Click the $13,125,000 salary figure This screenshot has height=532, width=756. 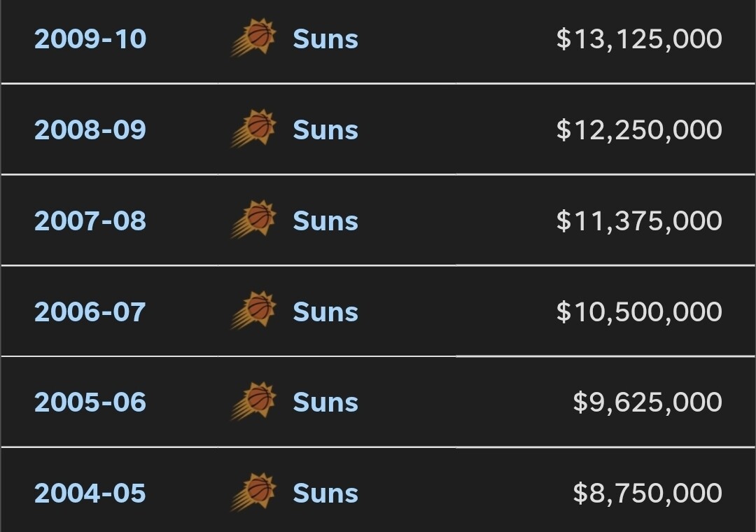click(639, 39)
